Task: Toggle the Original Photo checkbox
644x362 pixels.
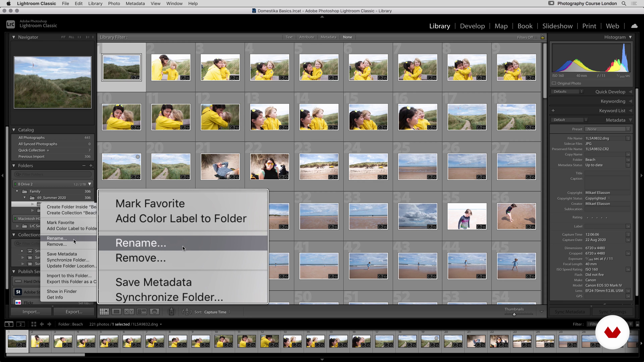Action: [554, 83]
